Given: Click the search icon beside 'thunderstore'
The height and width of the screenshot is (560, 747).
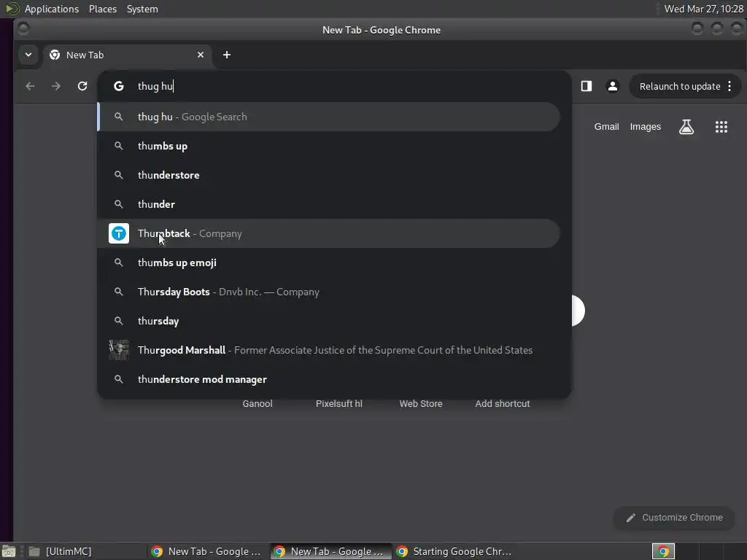Looking at the screenshot, I should [119, 175].
